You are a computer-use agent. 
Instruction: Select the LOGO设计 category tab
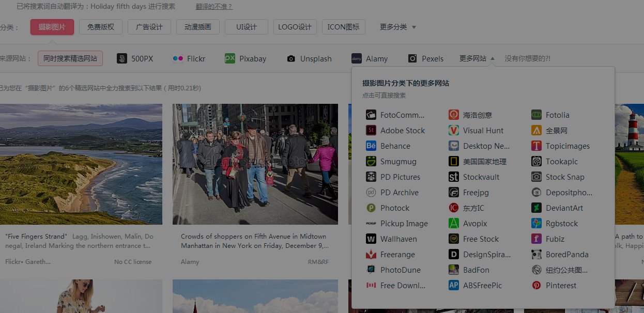point(295,27)
